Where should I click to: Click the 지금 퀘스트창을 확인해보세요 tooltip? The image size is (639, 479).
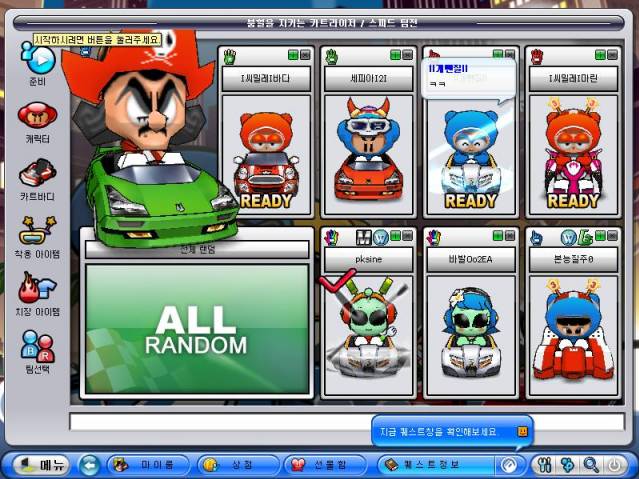(452, 431)
